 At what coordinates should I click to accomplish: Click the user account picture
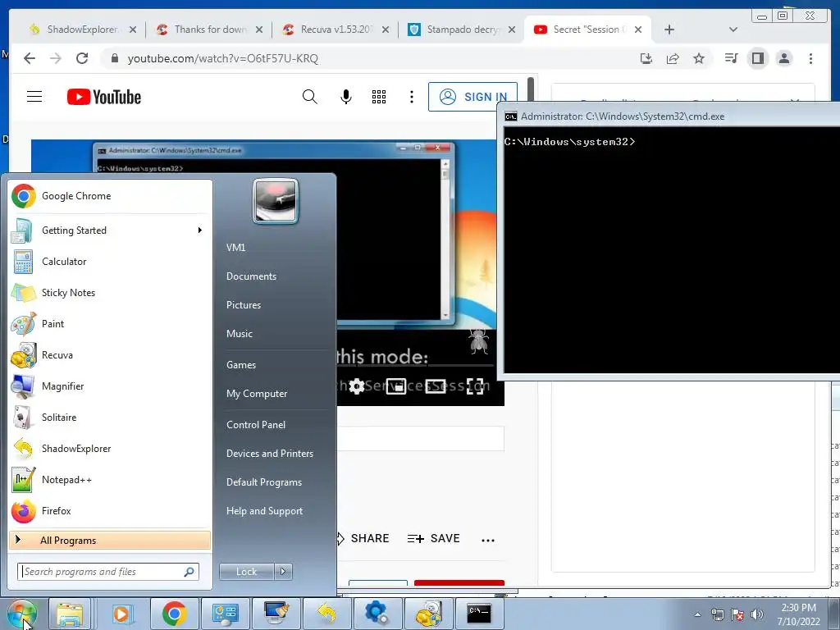(x=276, y=201)
